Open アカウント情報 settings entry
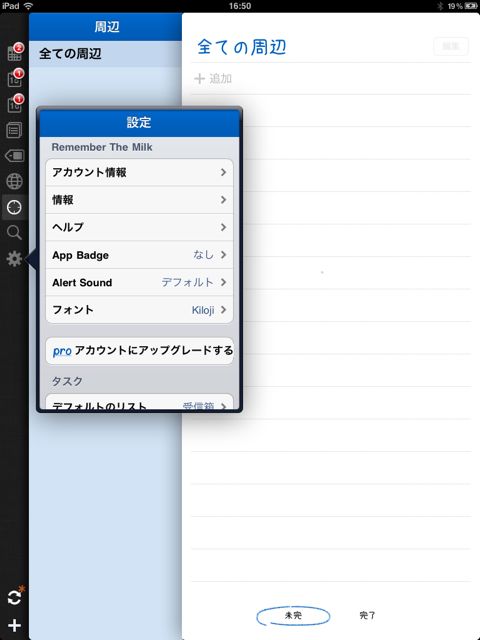 139,172
